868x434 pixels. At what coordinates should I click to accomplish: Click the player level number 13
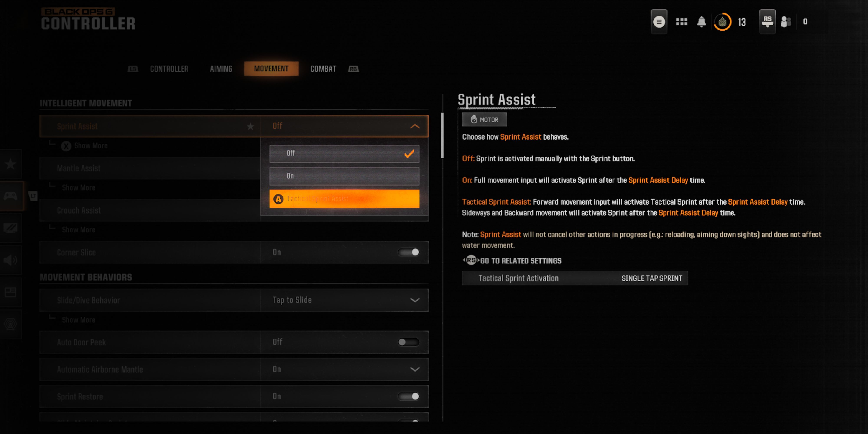742,22
